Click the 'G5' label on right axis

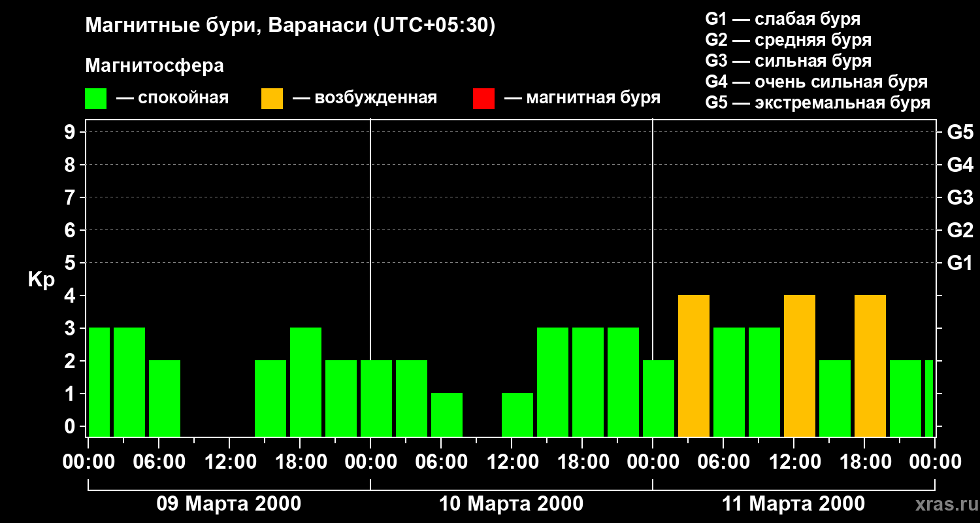[x=960, y=132]
